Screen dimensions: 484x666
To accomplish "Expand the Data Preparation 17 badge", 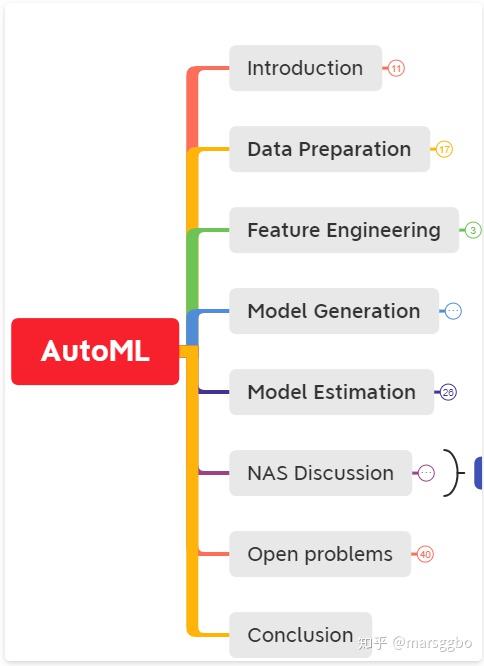I will pos(444,150).
